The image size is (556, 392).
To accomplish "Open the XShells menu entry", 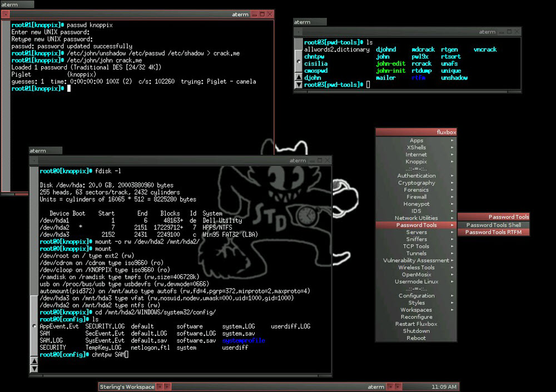I will point(416,147).
